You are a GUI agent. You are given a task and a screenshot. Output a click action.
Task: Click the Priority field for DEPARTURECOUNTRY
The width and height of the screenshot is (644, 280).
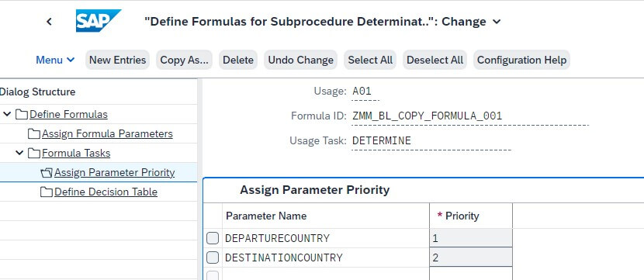[471, 238]
